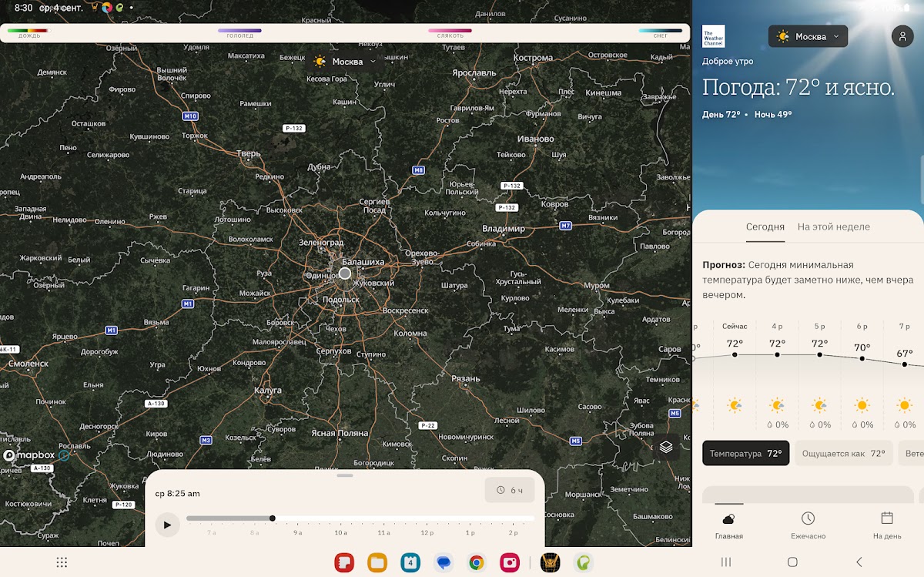Select the Сегодня tab
Viewport: 924px width, 577px height.
(765, 226)
